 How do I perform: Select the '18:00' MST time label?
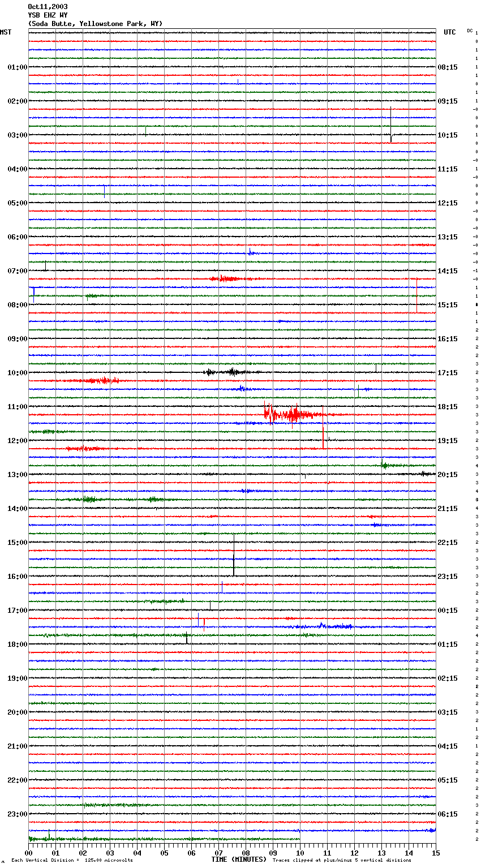pos(18,644)
